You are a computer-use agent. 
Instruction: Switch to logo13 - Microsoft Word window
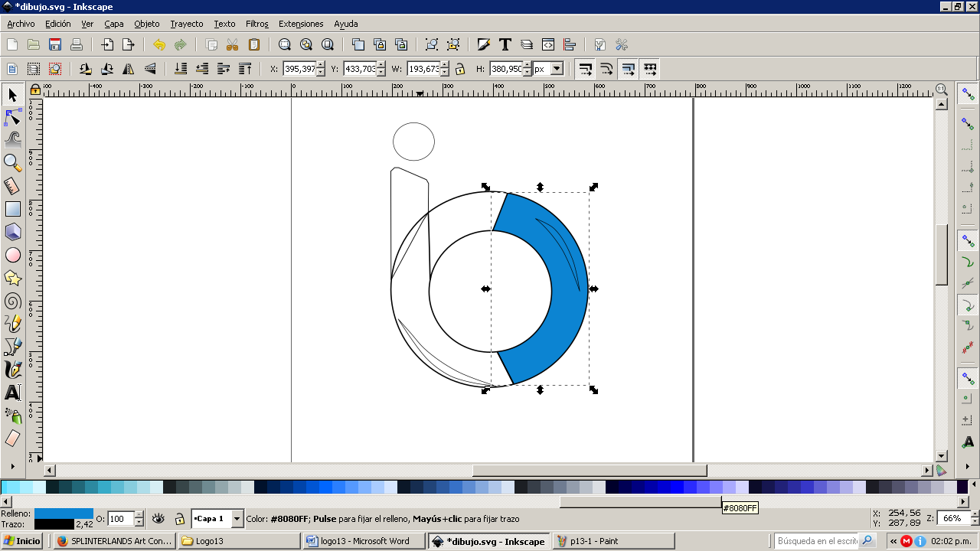(364, 541)
